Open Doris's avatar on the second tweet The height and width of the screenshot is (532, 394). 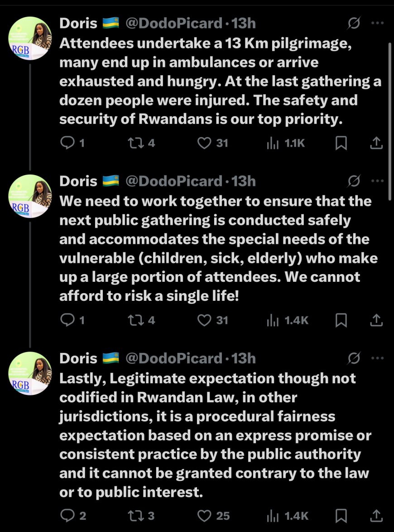tap(30, 196)
